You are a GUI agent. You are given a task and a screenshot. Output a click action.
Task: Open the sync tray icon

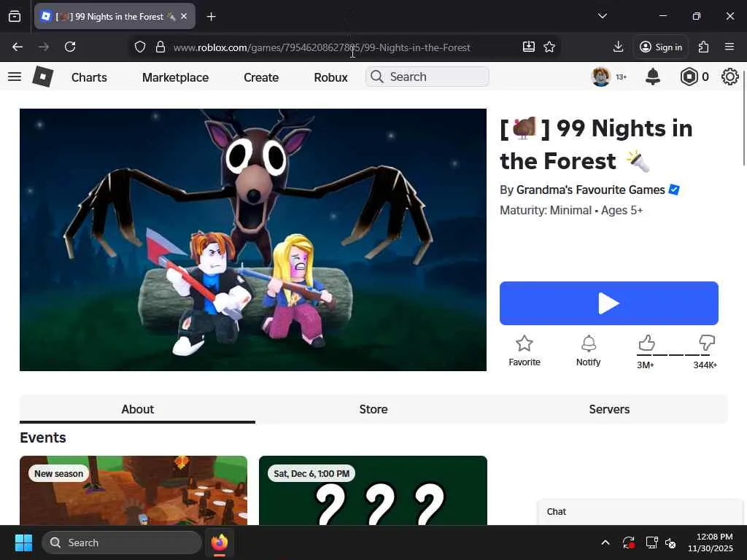tap(628, 542)
